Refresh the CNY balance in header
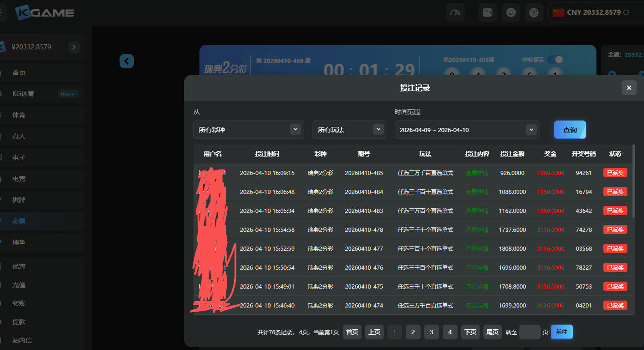Image resolution: width=644 pixels, height=350 pixels. click(x=626, y=12)
